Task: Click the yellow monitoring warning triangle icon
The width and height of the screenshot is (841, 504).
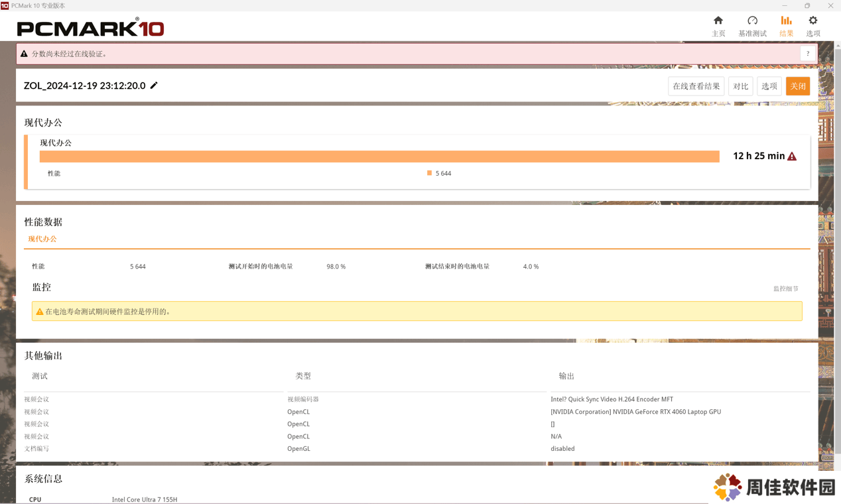Action: pyautogui.click(x=40, y=312)
